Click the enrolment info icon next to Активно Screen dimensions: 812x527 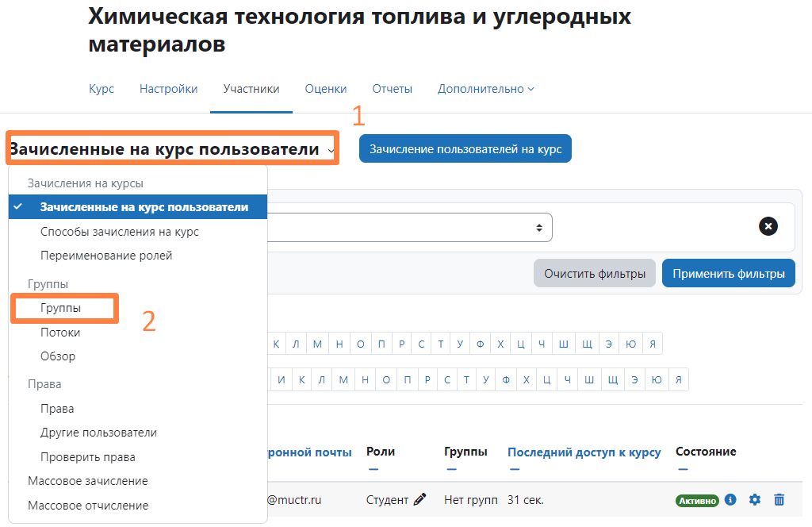[731, 499]
